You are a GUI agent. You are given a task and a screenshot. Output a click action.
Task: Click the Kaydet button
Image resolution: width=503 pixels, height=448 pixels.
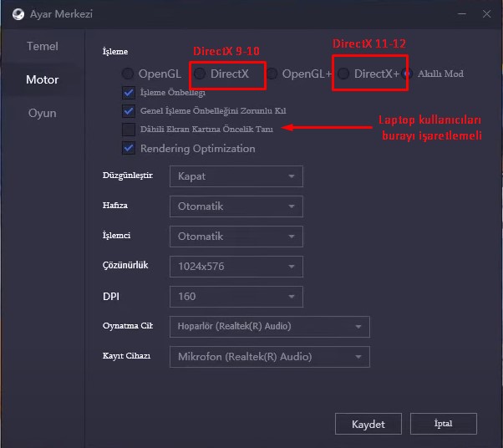368,424
